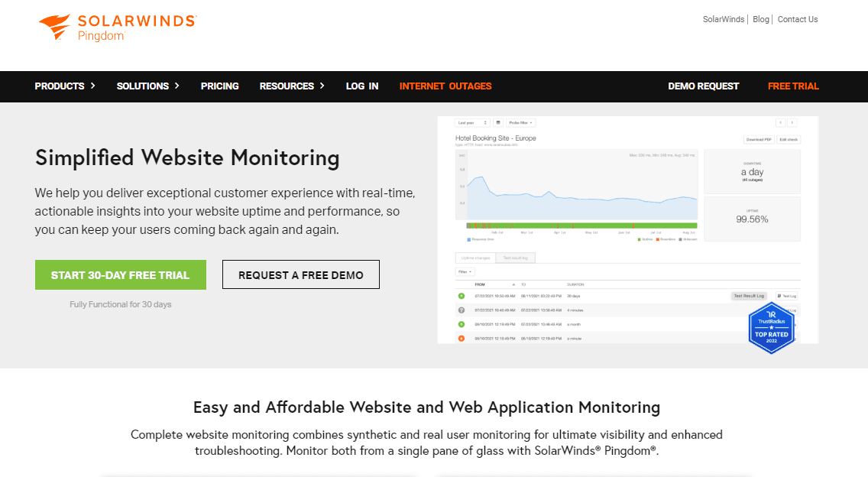This screenshot has width=868, height=477.
Task: Click START 30-DAY FREE TRIAL
Action: [120, 274]
